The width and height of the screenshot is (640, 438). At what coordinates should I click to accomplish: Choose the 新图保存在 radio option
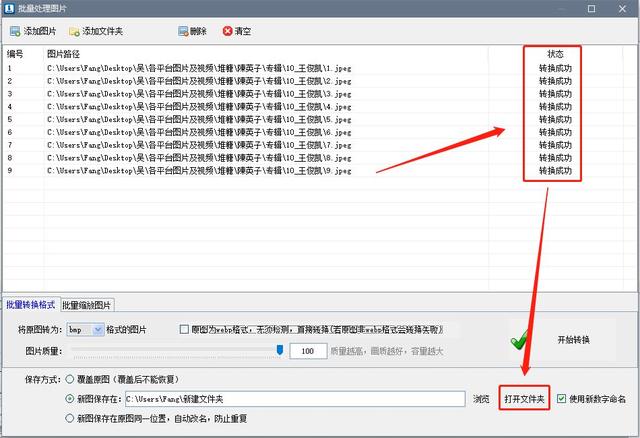click(x=70, y=399)
